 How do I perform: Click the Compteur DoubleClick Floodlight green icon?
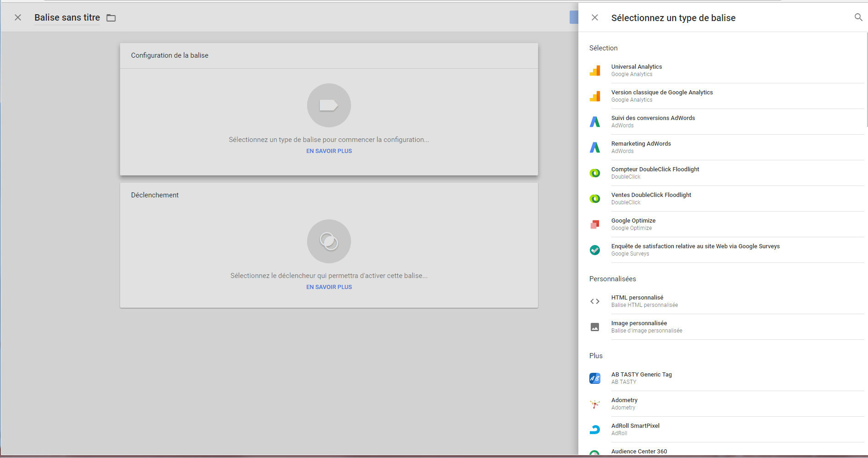pos(595,173)
